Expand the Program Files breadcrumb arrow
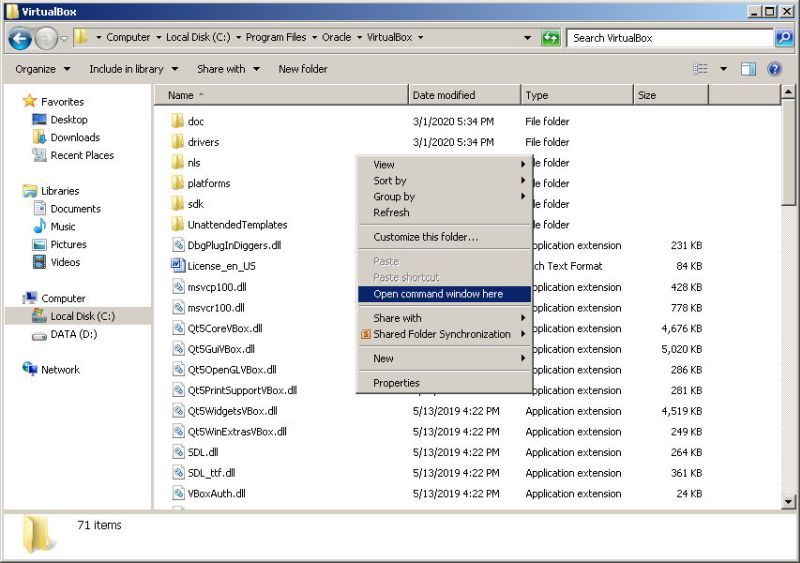Viewport: 800px width, 563px height. (x=314, y=37)
